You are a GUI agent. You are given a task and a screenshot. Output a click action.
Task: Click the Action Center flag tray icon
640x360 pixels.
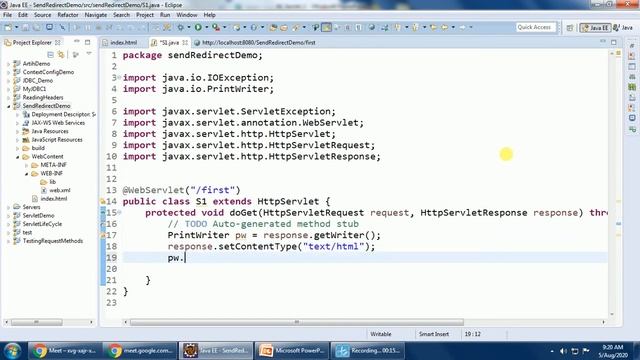[x=586, y=351]
